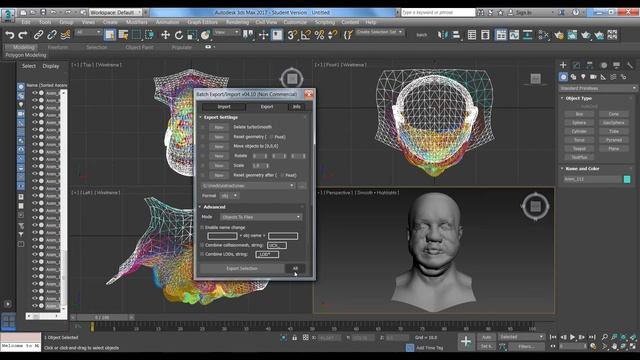Open the Standard Primitives dropdown
640x360 pixels.
pos(598,88)
